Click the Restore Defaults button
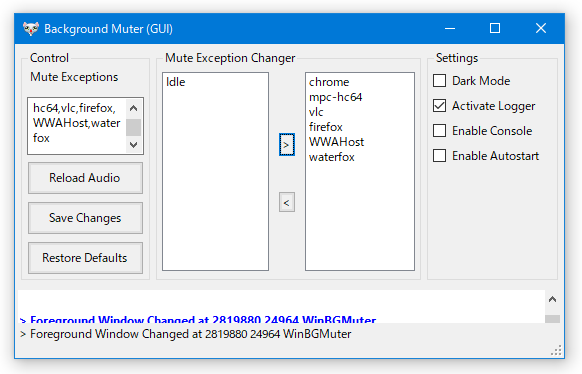 (x=85, y=258)
